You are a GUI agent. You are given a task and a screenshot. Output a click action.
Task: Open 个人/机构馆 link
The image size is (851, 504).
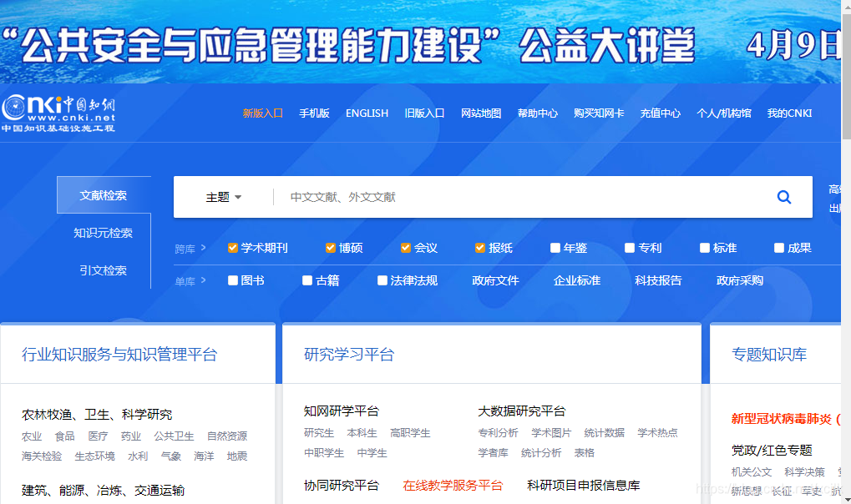click(723, 113)
